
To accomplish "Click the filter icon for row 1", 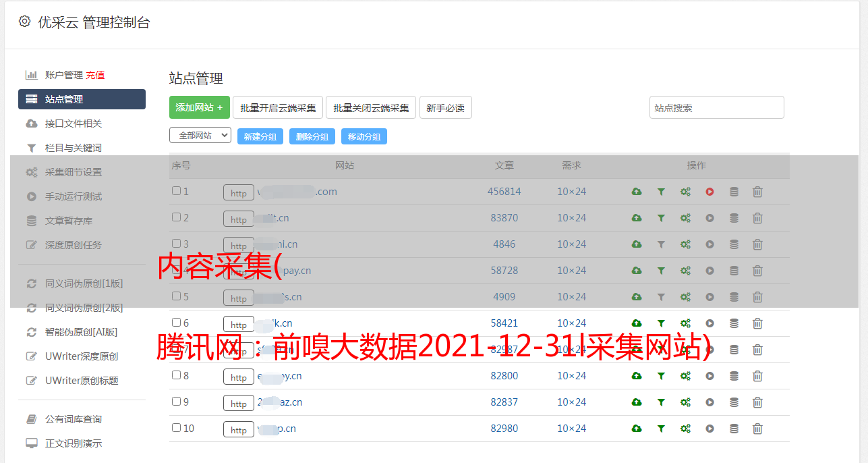I will point(661,192).
